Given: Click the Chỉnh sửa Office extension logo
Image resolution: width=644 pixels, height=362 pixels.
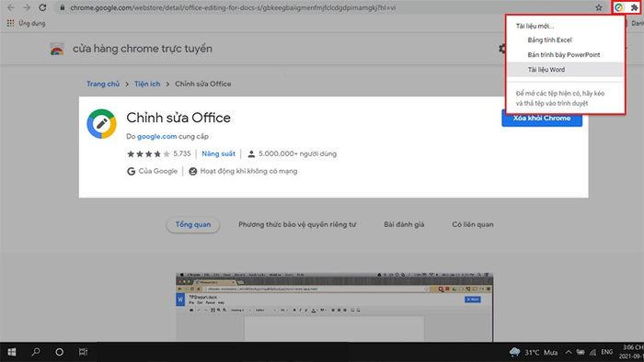Looking at the screenshot, I should click(101, 124).
